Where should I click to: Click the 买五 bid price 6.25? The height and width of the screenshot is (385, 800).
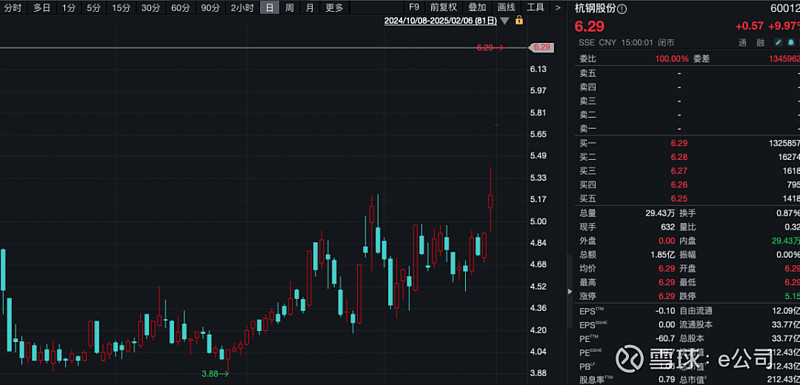click(679, 199)
